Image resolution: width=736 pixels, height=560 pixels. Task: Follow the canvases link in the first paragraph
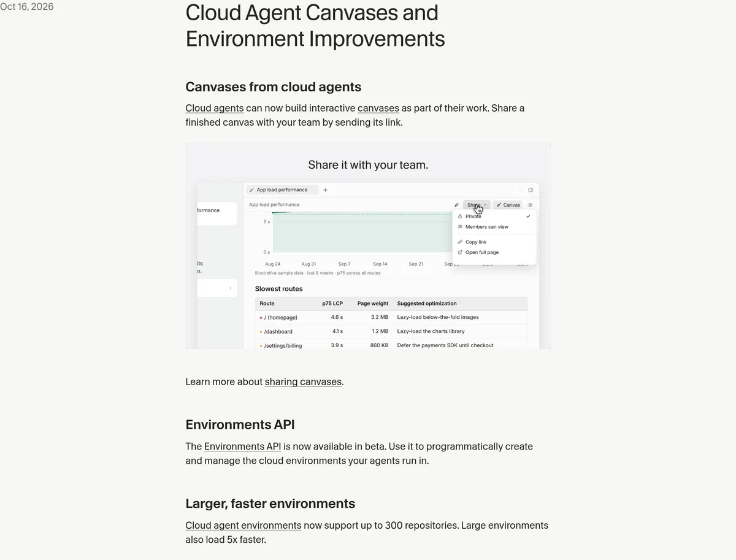[x=378, y=108]
